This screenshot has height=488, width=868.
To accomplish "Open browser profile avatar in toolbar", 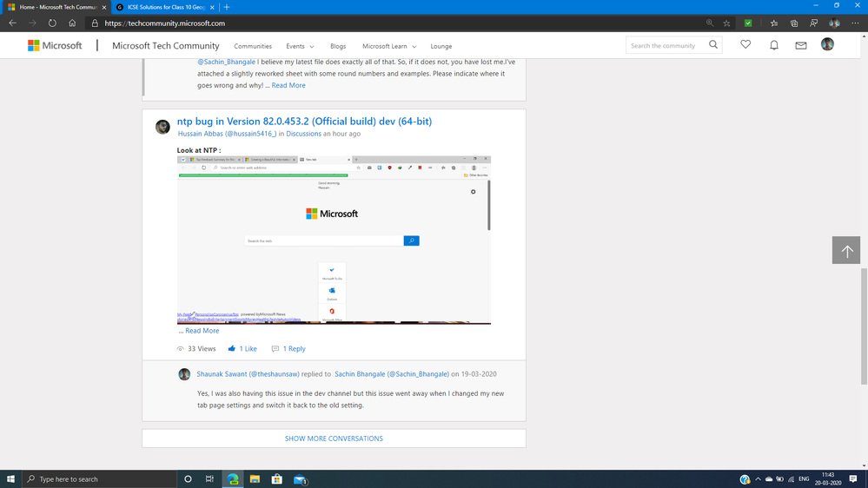I will click(834, 23).
